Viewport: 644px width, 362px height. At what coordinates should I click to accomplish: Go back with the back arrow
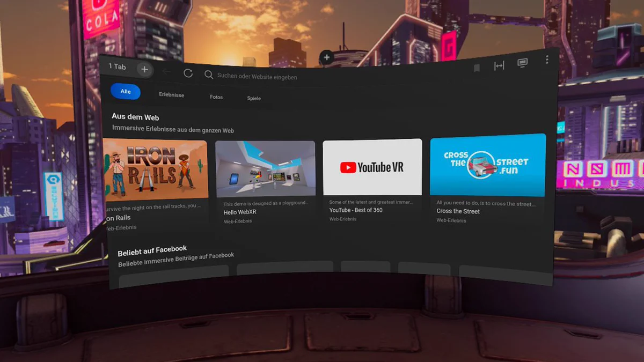point(167,71)
